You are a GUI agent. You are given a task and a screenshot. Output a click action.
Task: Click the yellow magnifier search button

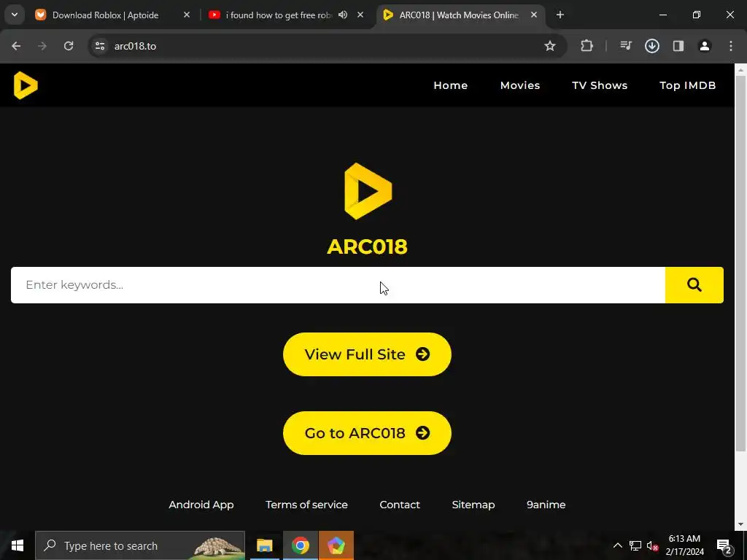point(694,285)
